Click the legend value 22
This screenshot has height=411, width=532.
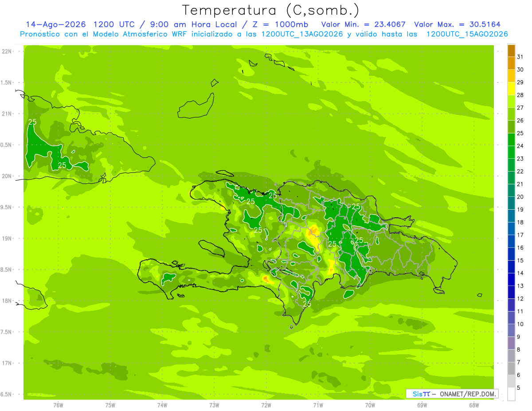click(x=520, y=171)
